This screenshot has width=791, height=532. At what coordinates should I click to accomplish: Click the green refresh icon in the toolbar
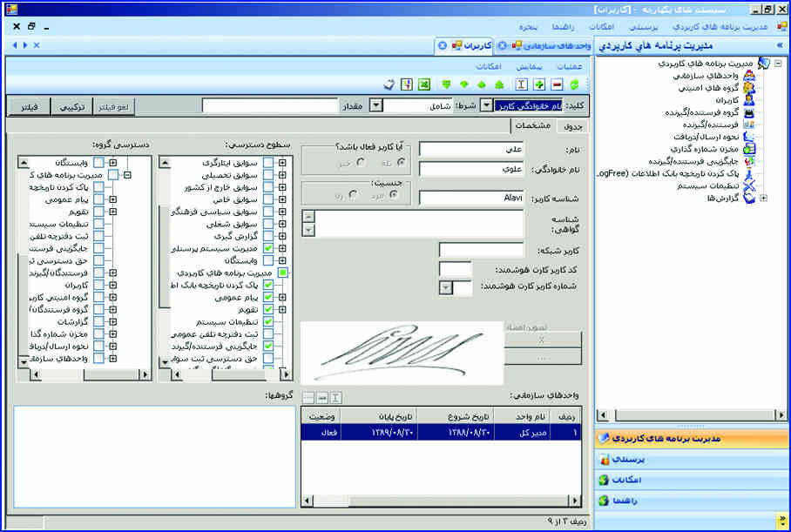[x=574, y=84]
